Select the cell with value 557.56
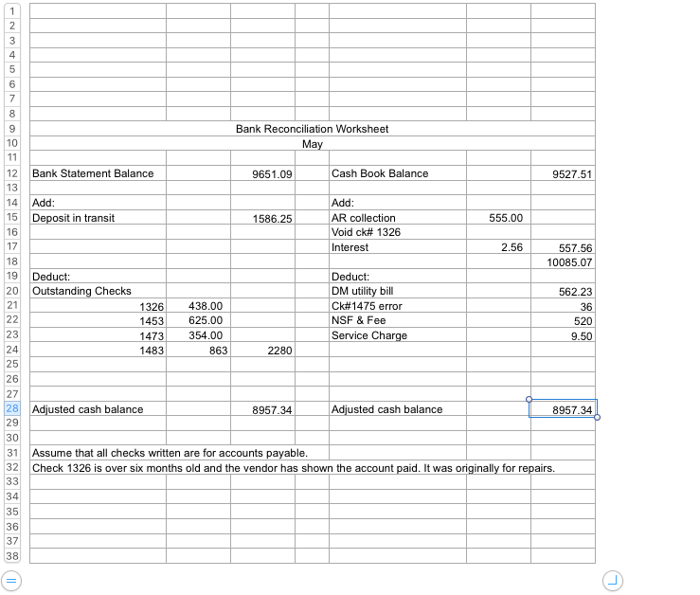700x595 pixels. coord(563,246)
